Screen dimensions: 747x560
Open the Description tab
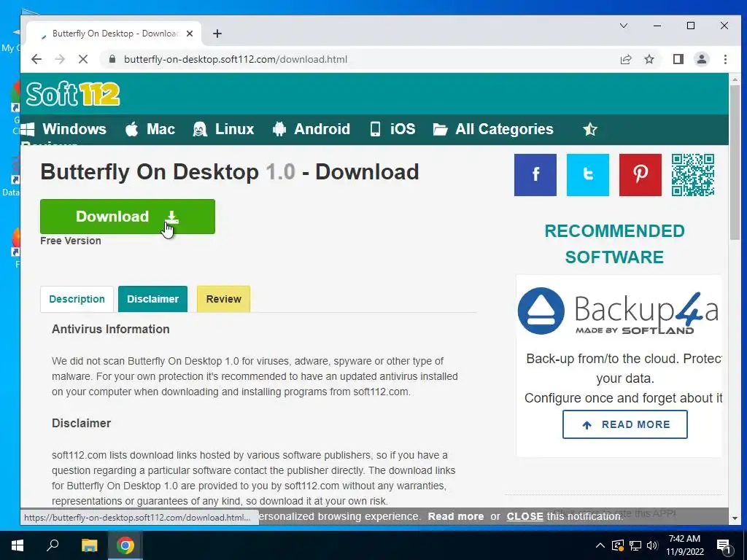77,299
